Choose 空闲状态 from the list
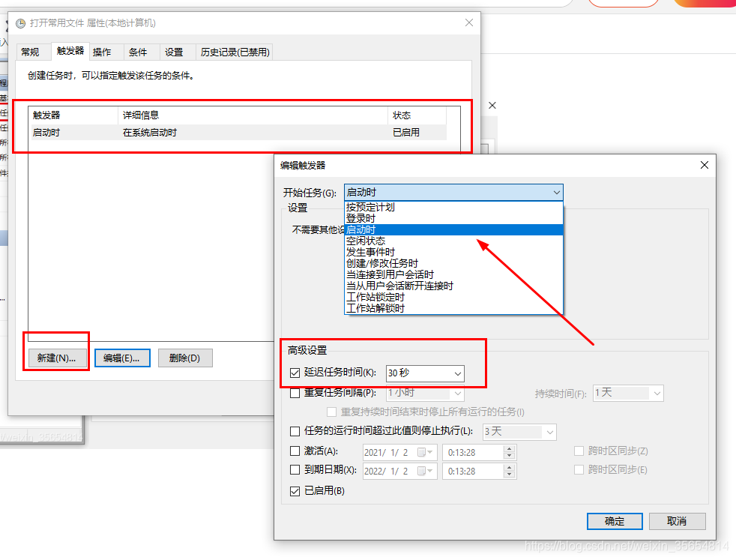This screenshot has height=560, width=736. coord(453,241)
